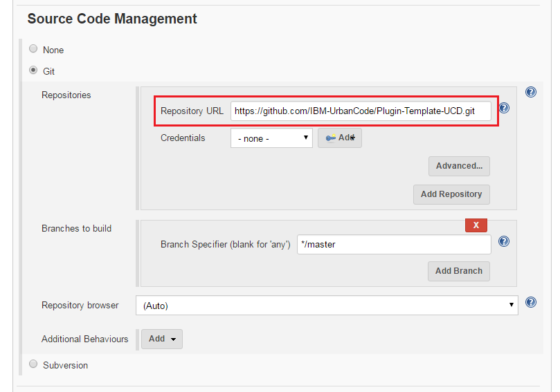Click into the Branch Specifier input
The width and height of the screenshot is (560, 392).
point(393,244)
